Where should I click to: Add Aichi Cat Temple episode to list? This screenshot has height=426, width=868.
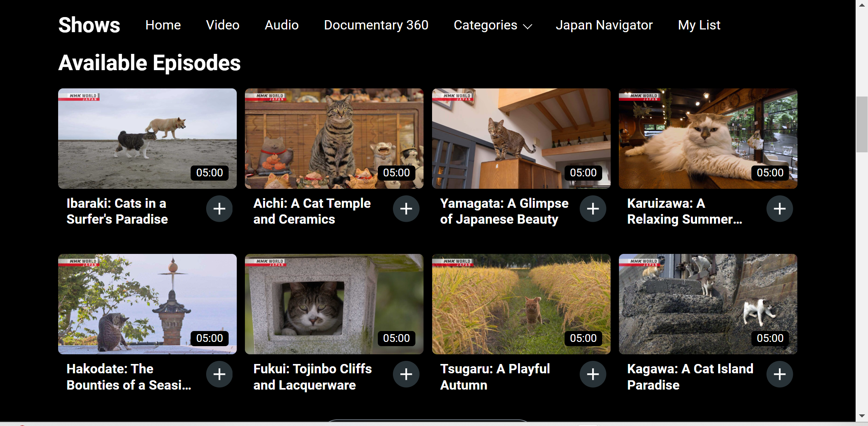[x=406, y=209]
